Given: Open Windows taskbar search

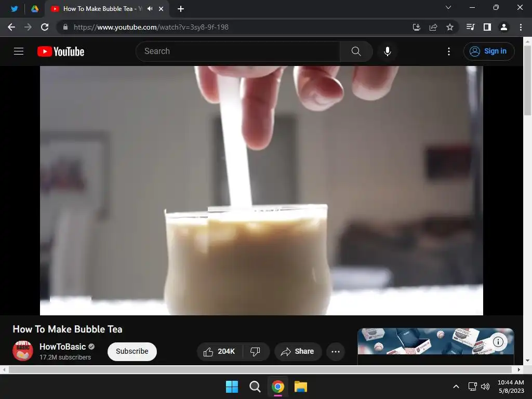Looking at the screenshot, I should [x=255, y=387].
